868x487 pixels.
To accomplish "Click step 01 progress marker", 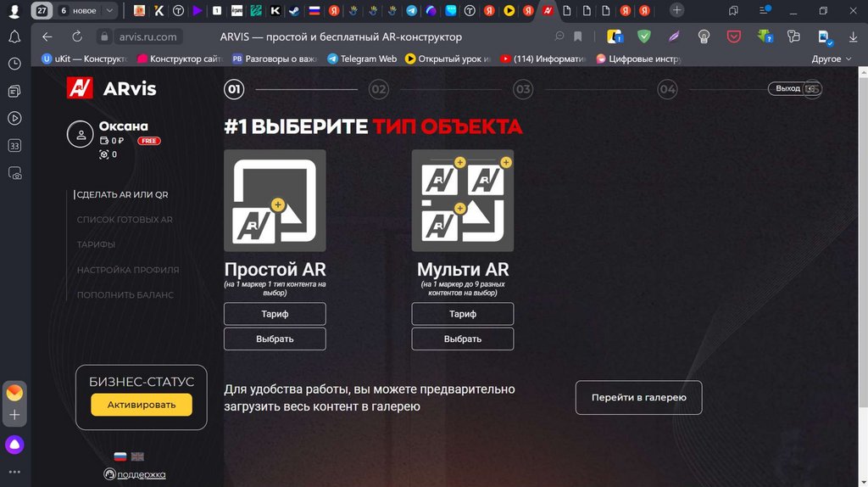I will tap(234, 89).
